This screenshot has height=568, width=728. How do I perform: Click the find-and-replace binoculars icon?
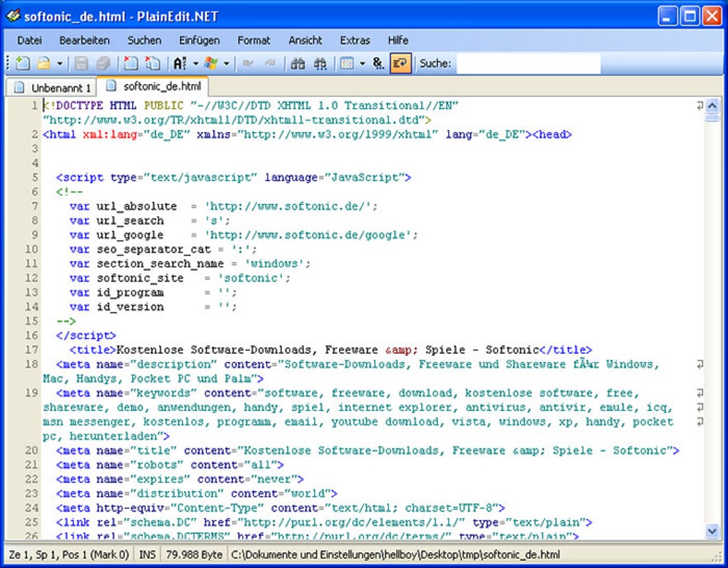(320, 63)
